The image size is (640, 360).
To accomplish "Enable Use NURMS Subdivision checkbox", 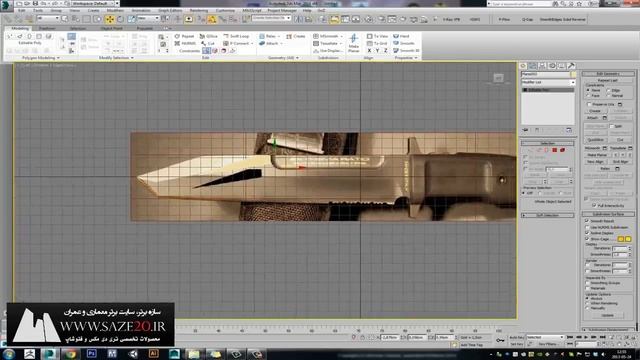I will tap(587, 227).
